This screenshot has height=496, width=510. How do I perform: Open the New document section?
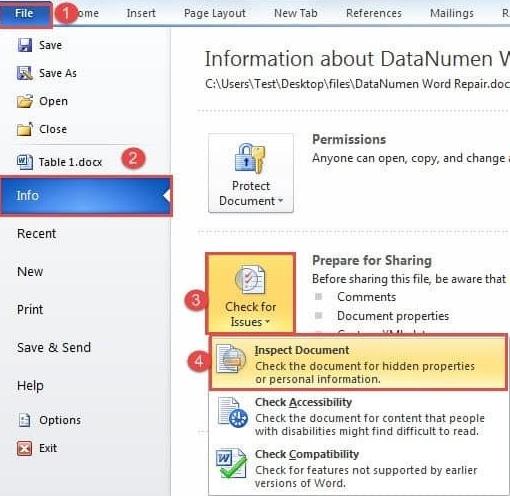[30, 272]
